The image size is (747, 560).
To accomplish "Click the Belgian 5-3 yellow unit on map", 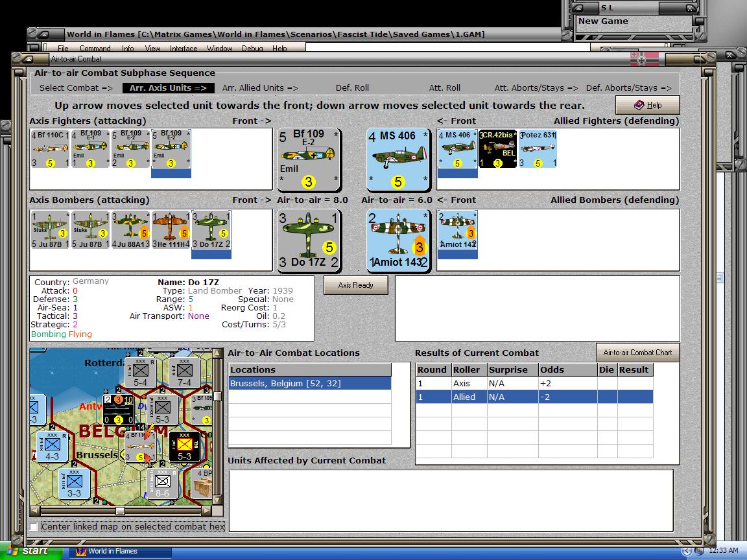I will tap(184, 446).
